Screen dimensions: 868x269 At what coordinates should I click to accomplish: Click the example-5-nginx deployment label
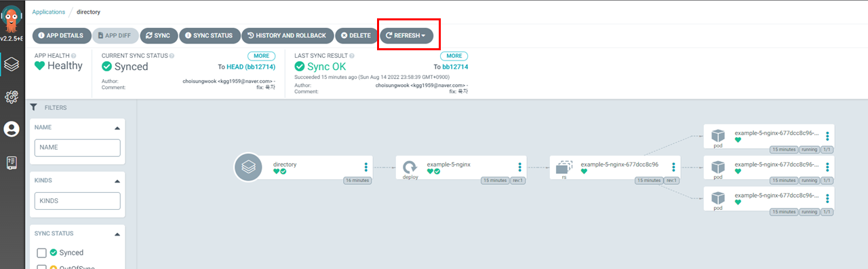coord(449,164)
